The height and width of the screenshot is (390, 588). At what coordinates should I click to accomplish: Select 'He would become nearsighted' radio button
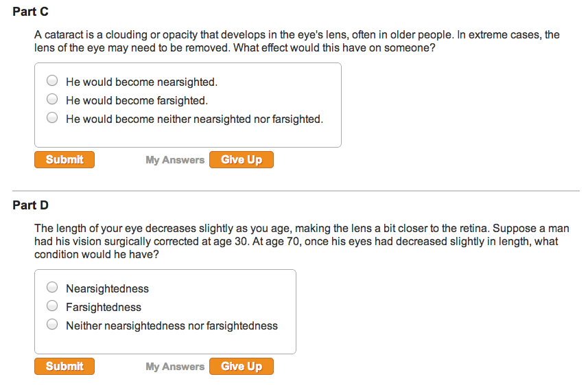[x=52, y=82]
